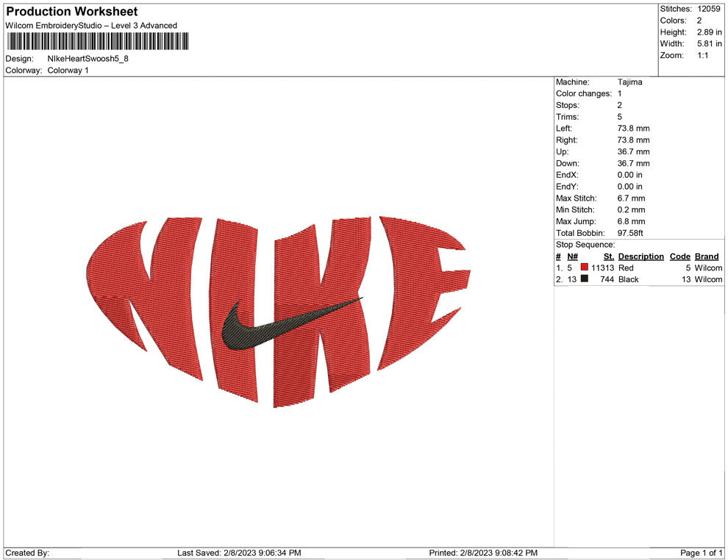Click the red letter E of the design

coord(424,292)
